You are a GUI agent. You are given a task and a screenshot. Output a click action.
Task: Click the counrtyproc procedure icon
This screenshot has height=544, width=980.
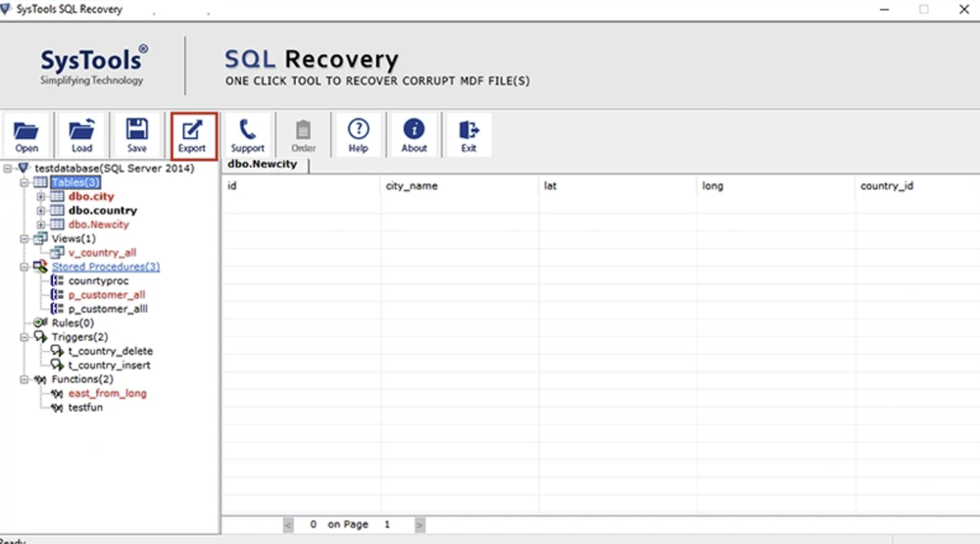(x=57, y=280)
